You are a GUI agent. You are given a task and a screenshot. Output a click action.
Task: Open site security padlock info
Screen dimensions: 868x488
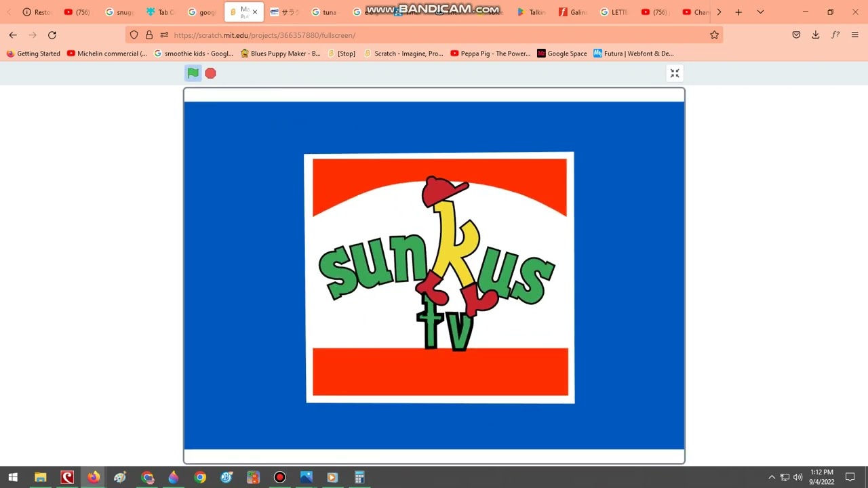click(149, 35)
